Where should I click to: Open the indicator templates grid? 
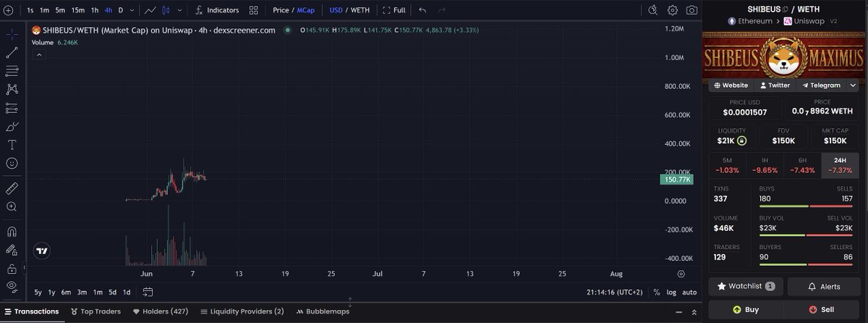pyautogui.click(x=253, y=11)
